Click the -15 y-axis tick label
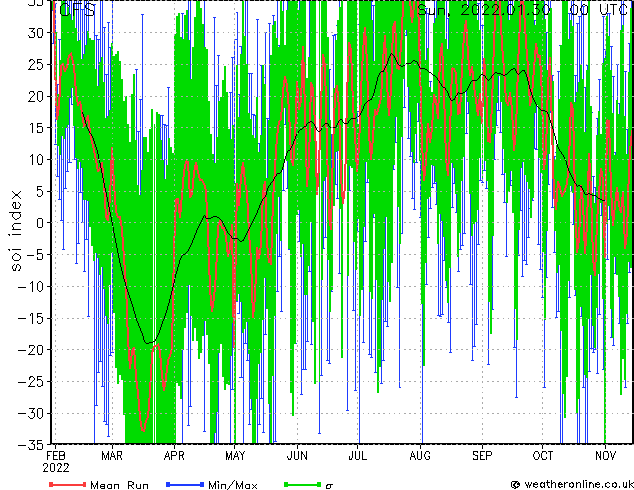Screen dimensions: 634x490 click(31, 318)
